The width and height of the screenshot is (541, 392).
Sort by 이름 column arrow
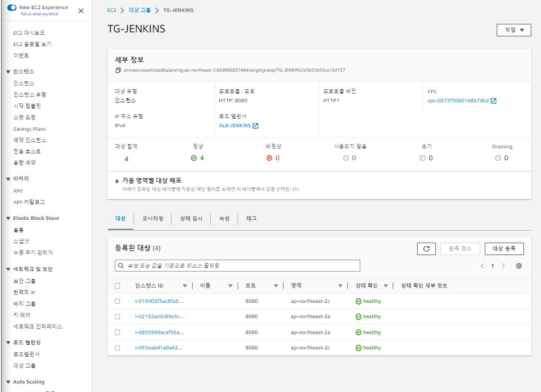[230, 286]
